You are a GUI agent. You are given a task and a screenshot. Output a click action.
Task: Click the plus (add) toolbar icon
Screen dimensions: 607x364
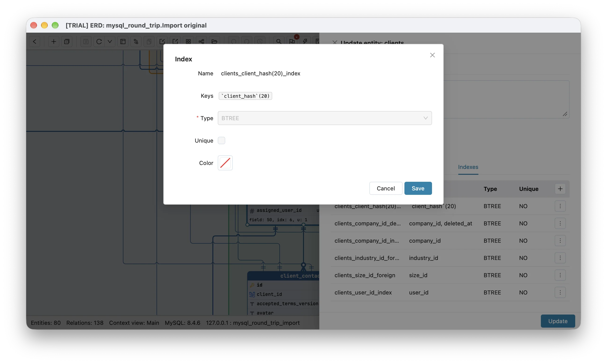(x=54, y=42)
